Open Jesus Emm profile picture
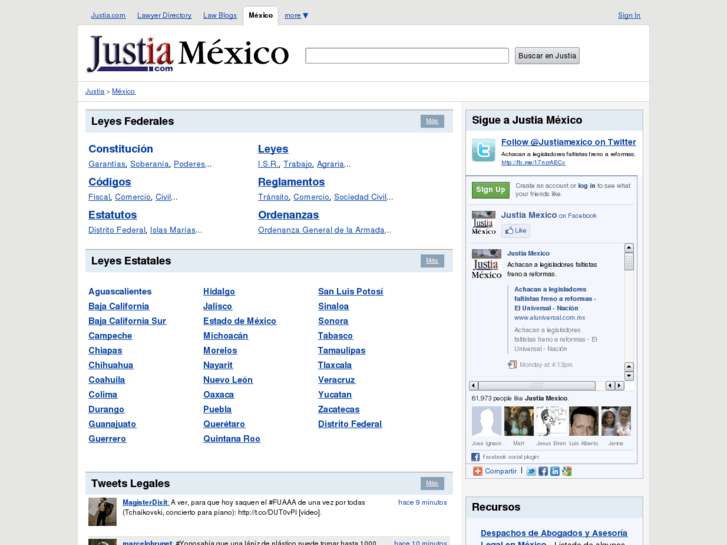 tap(551, 421)
